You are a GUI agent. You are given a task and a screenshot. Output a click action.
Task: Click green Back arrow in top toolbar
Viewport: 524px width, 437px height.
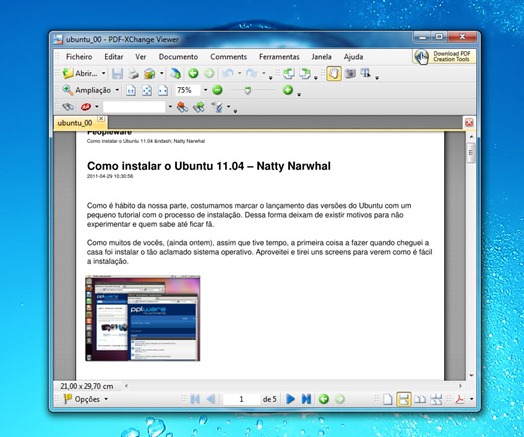(193, 73)
